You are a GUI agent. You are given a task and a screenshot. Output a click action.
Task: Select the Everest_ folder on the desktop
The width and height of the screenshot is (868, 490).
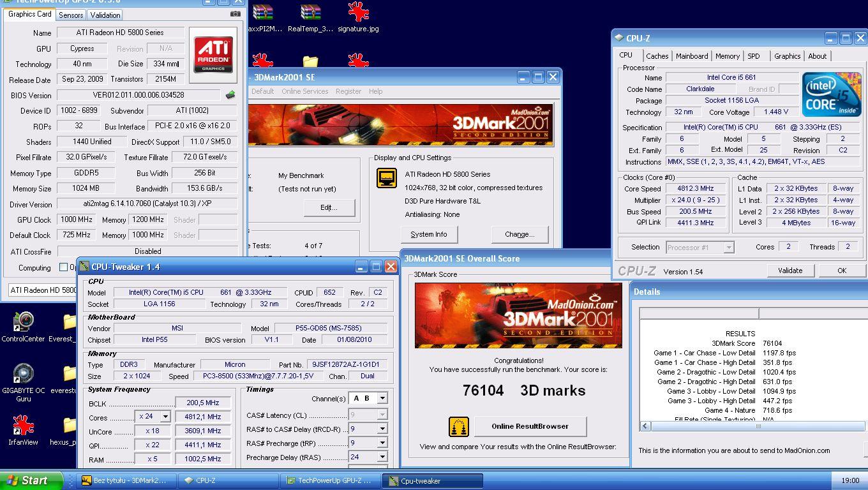66,327
